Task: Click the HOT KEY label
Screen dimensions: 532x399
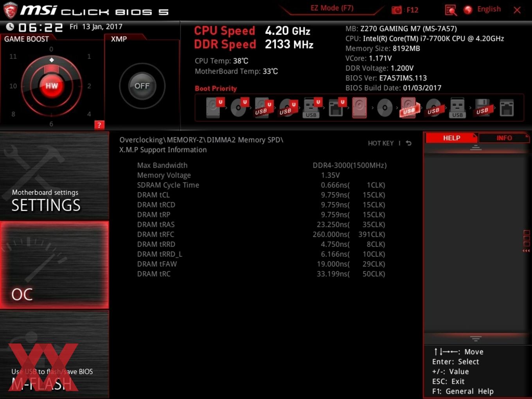Action: click(x=381, y=143)
